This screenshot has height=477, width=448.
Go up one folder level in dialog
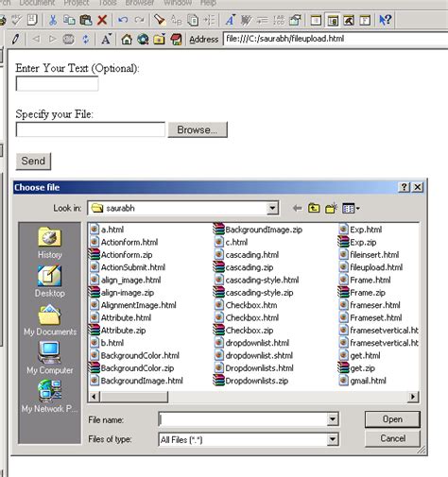314,208
